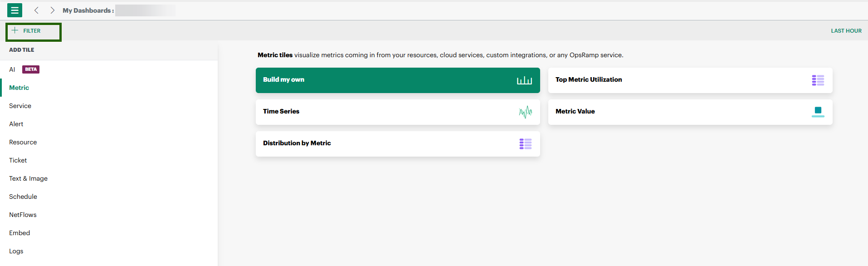Select Text & Image tile category
The image size is (868, 266).
(28, 178)
